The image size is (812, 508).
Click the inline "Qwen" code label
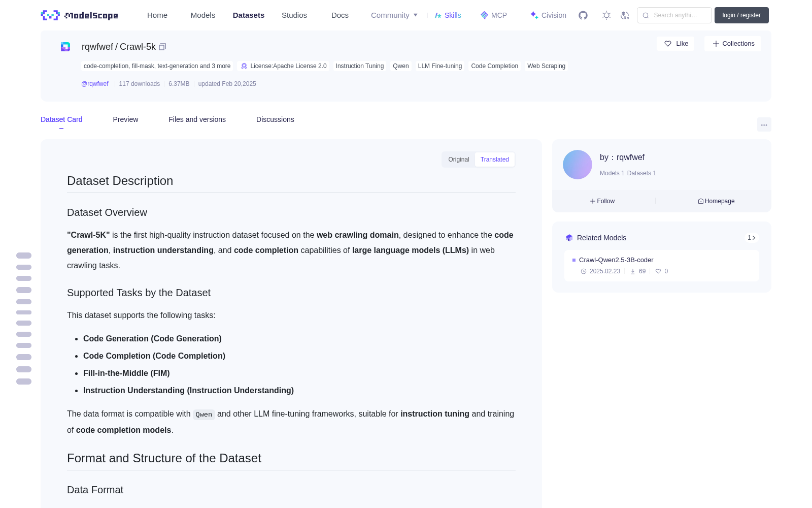pyautogui.click(x=204, y=415)
